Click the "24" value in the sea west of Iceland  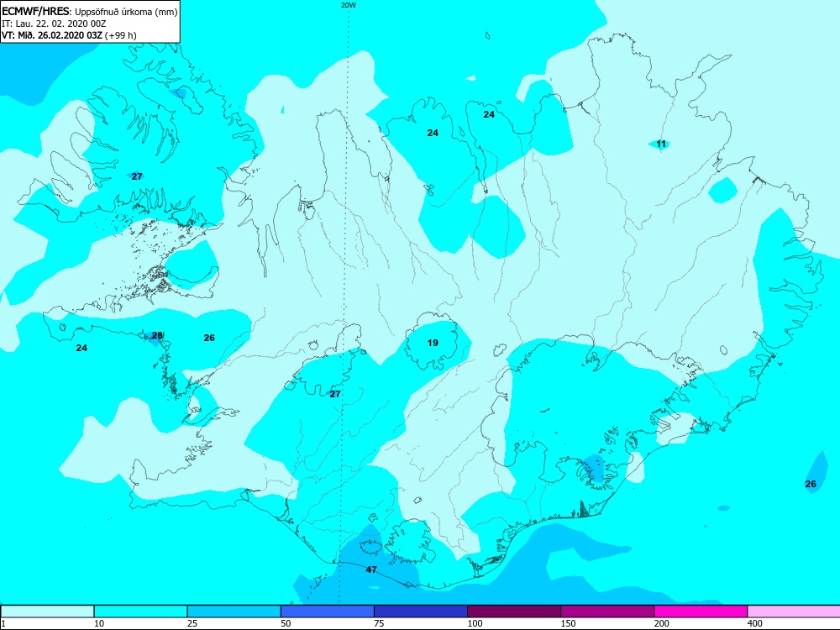point(81,348)
